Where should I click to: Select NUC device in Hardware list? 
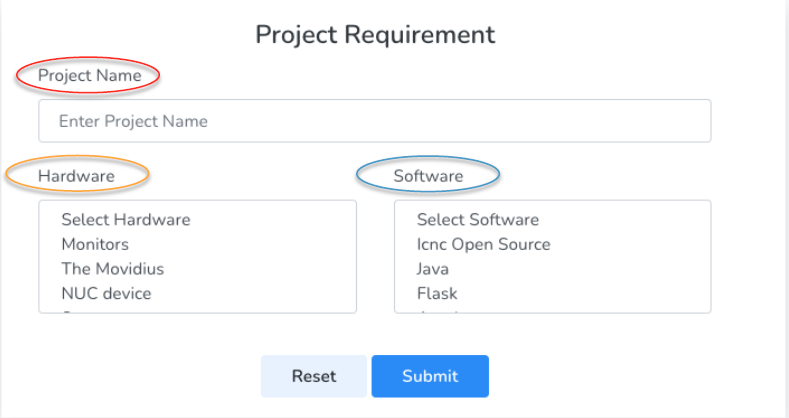(x=105, y=294)
